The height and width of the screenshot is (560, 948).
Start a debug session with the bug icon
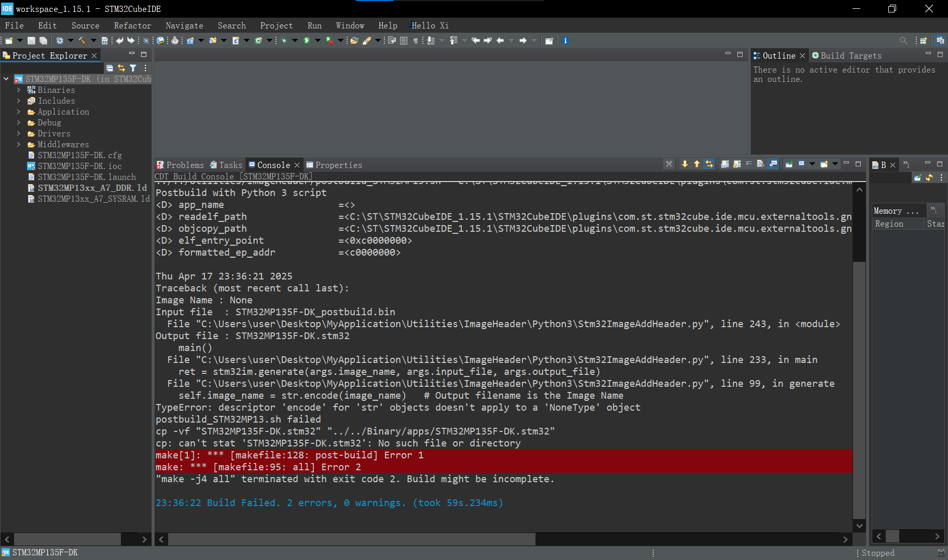(x=284, y=40)
